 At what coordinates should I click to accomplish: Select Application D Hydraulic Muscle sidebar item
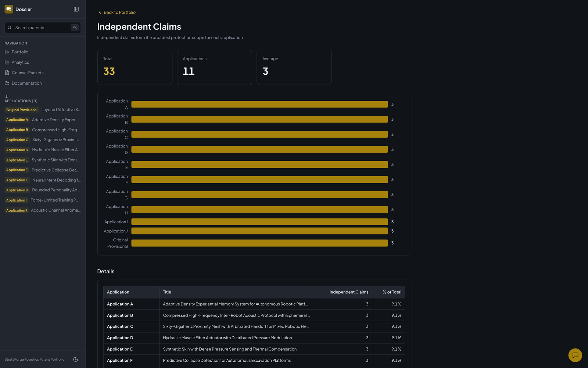click(43, 150)
